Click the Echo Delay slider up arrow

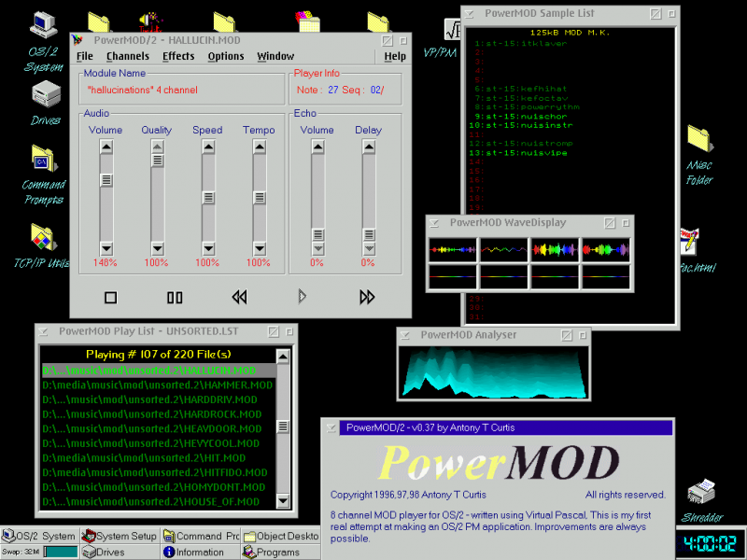pos(369,147)
